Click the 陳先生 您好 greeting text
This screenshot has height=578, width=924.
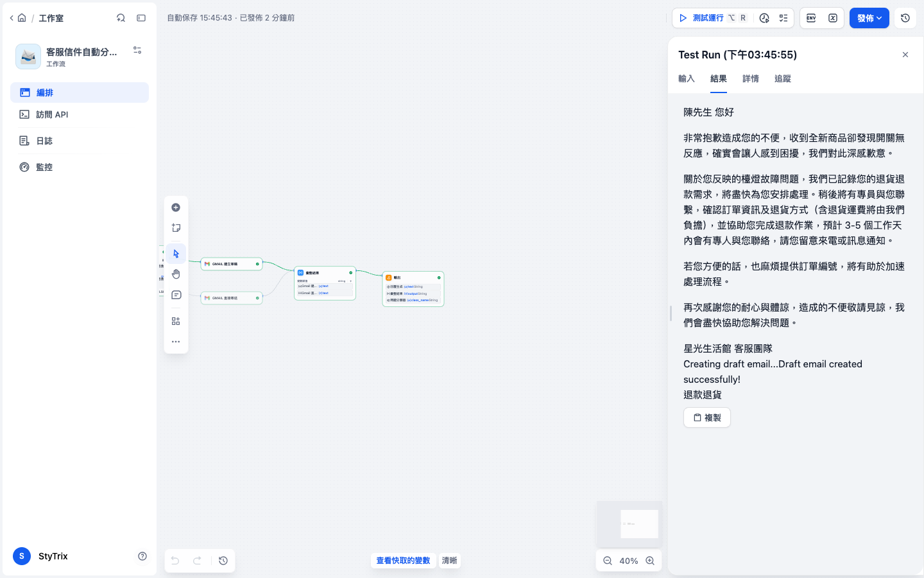(709, 112)
